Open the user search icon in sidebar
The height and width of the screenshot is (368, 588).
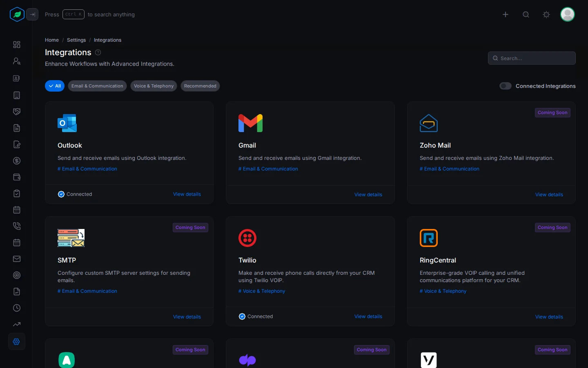pyautogui.click(x=17, y=61)
